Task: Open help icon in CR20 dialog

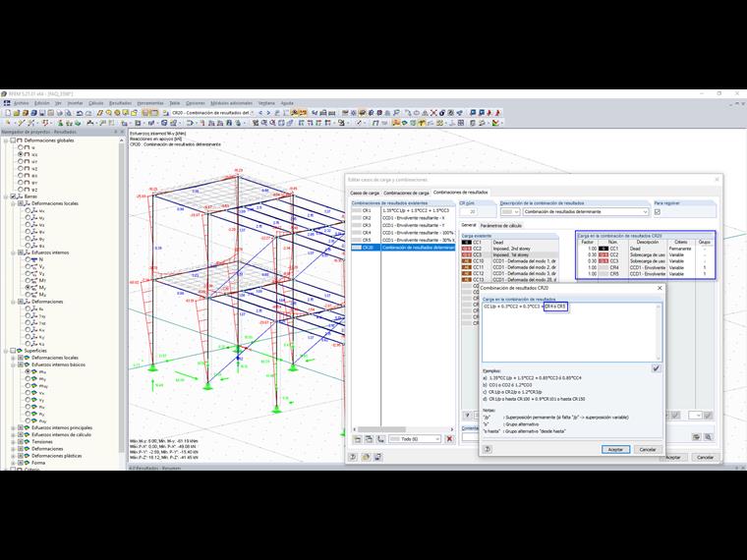Action: (x=487, y=449)
